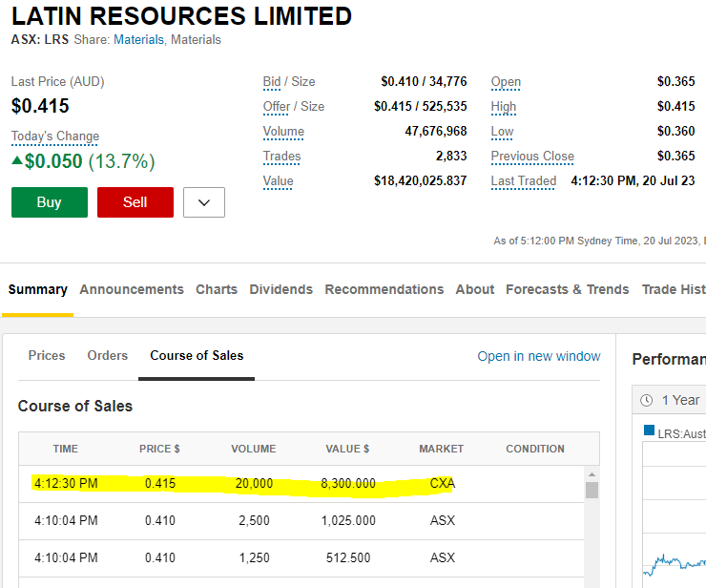Click the Value definition label
706x588 pixels.
[279, 180]
